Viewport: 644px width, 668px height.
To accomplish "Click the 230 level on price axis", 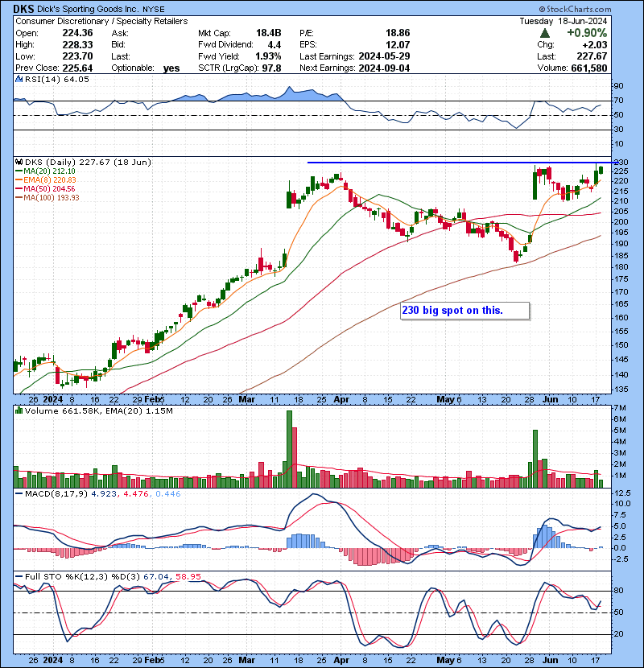I will [621, 163].
